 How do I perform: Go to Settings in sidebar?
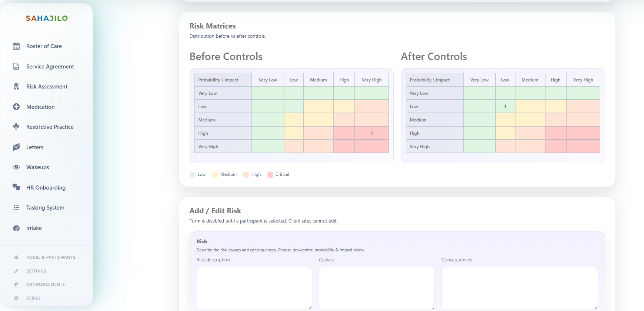tap(36, 271)
